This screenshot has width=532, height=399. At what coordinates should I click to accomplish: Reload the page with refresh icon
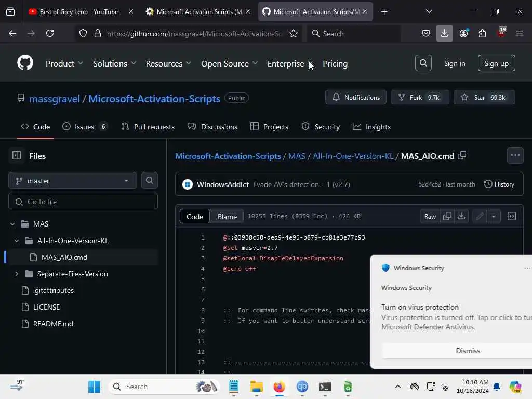(x=50, y=33)
